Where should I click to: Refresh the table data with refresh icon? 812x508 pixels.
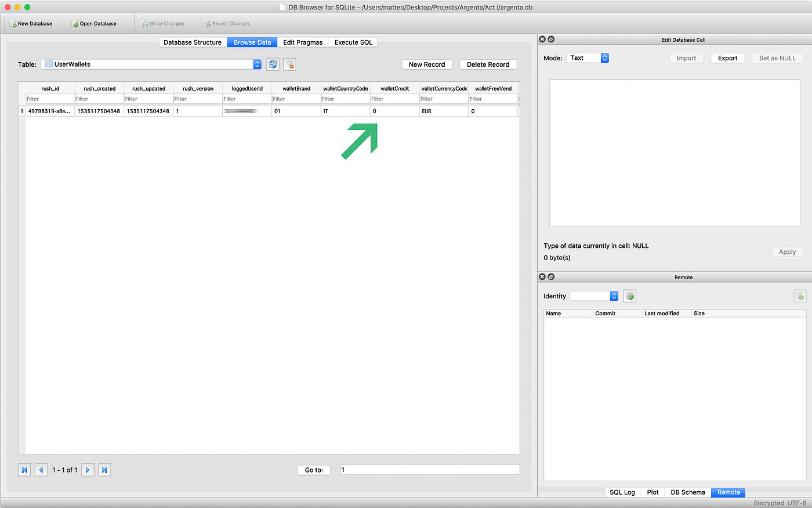click(273, 64)
